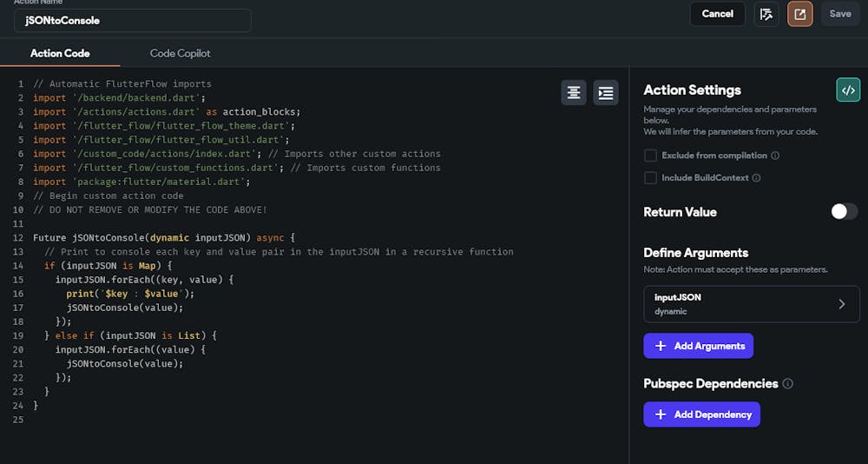This screenshot has width=868, height=464.
Task: Click info icon next to Include BuildContext
Action: pyautogui.click(x=756, y=178)
